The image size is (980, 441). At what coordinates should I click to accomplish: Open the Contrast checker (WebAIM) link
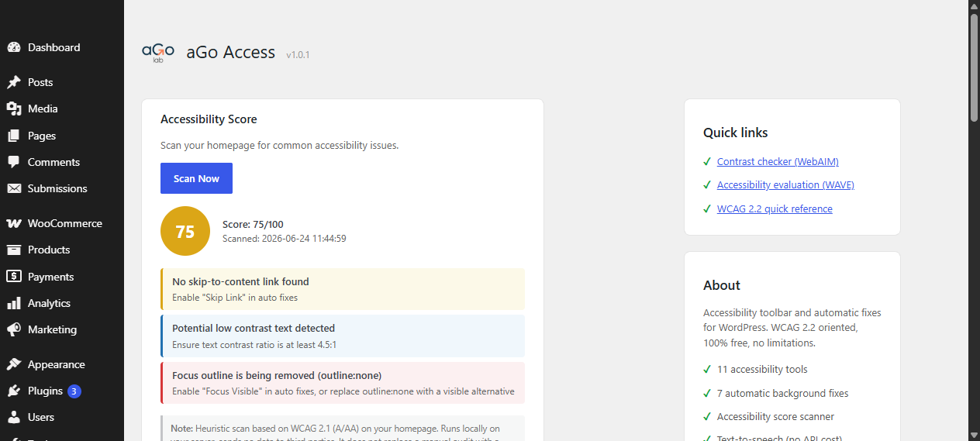click(778, 162)
